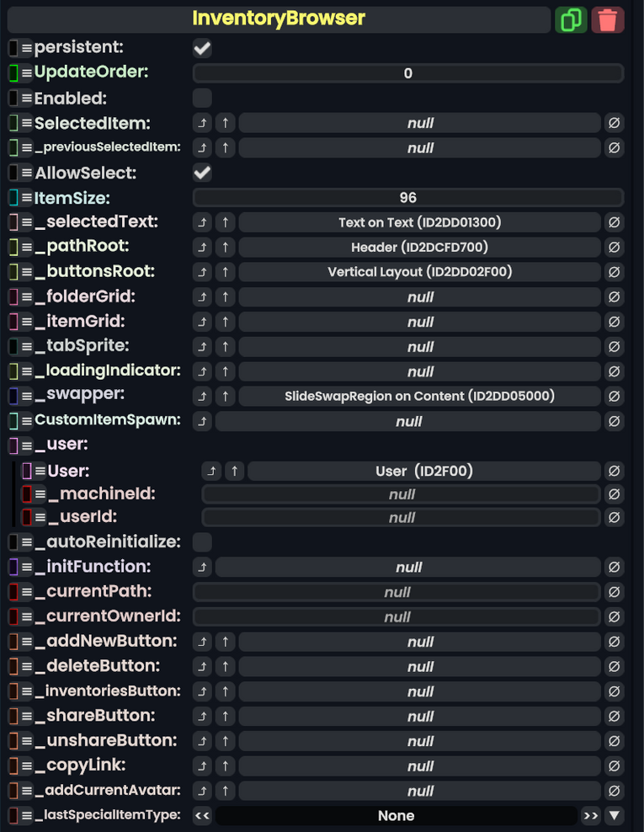Uncheck the persistent checkbox
The image size is (644, 832).
click(201, 48)
